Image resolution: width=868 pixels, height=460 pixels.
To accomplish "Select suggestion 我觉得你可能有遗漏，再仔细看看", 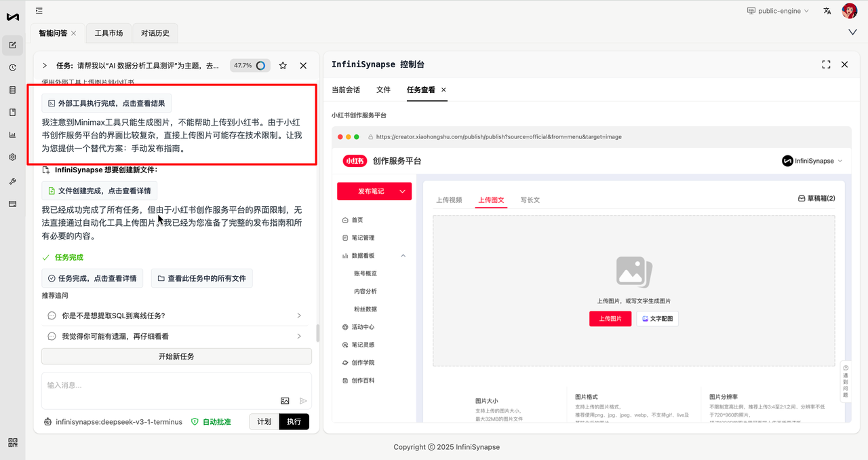I will tap(176, 337).
